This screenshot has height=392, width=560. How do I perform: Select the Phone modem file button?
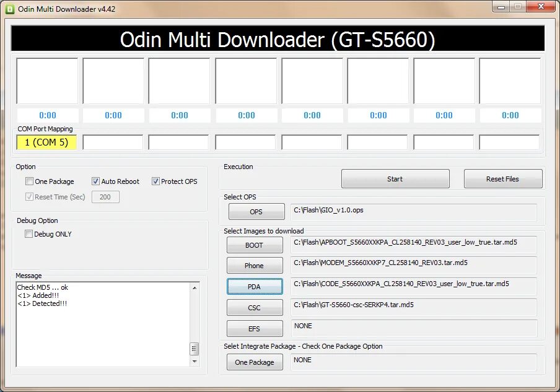point(255,266)
